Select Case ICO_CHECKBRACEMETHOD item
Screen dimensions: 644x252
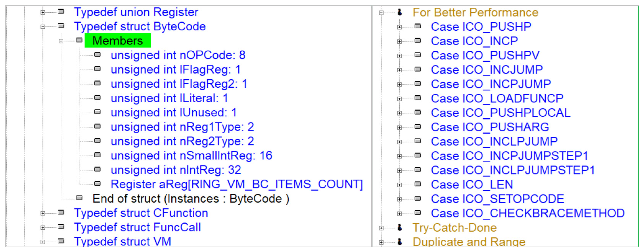(x=527, y=213)
